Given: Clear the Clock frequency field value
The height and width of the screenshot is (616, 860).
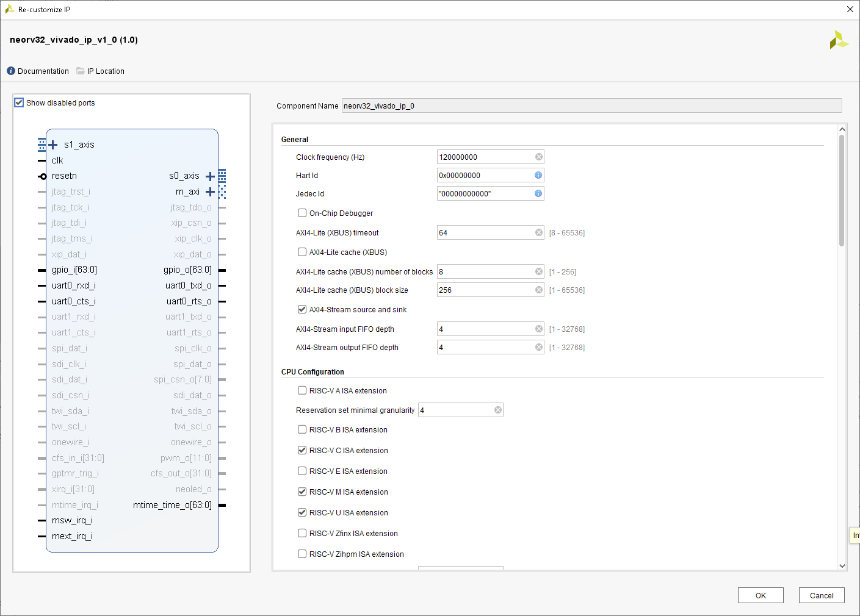Looking at the screenshot, I should [x=539, y=157].
